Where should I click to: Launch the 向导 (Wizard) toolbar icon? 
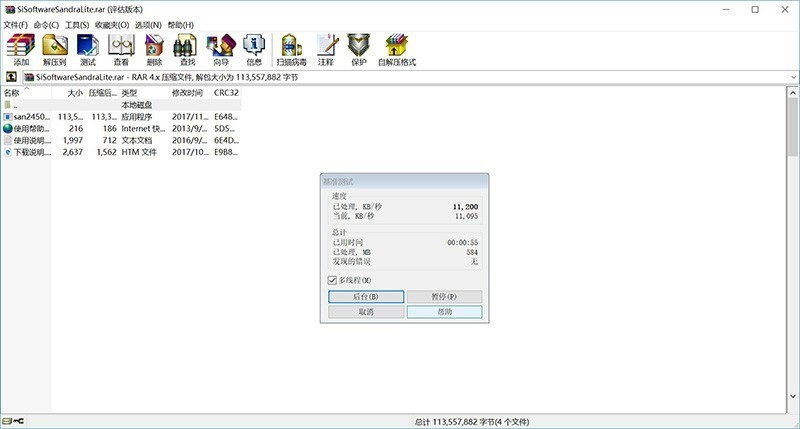(220, 47)
